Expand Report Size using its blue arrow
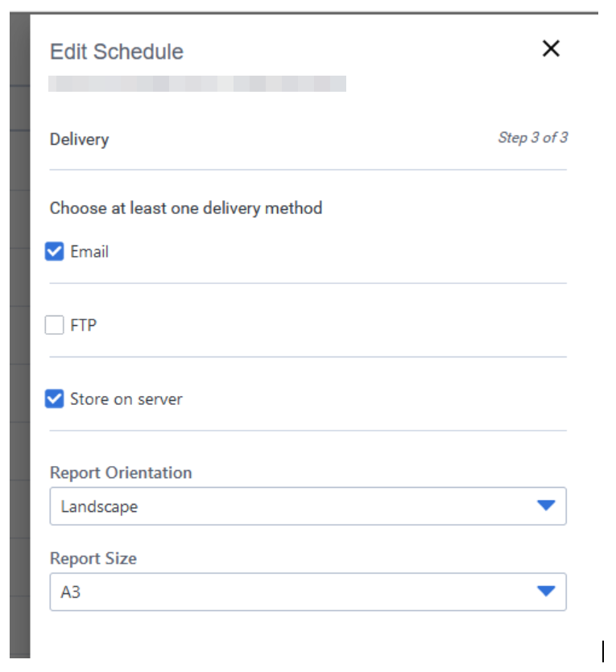This screenshot has height=672, width=616. point(546,592)
